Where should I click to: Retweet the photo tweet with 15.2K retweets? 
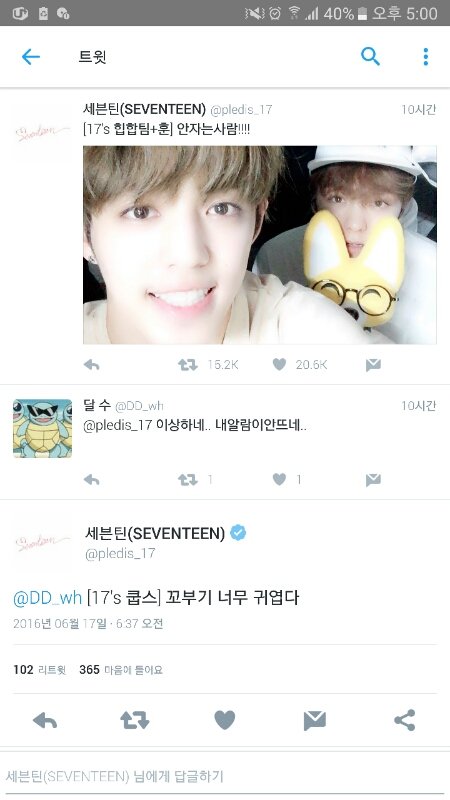[x=187, y=365]
